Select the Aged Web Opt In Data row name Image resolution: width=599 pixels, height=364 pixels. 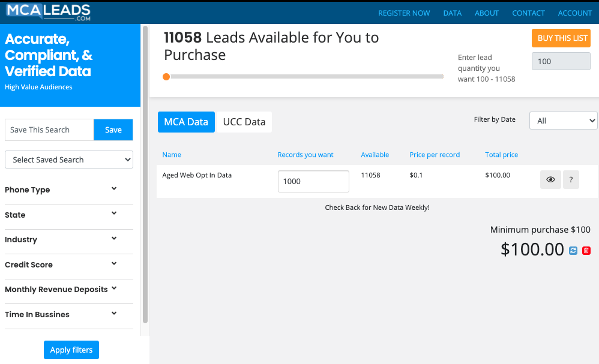(x=197, y=175)
